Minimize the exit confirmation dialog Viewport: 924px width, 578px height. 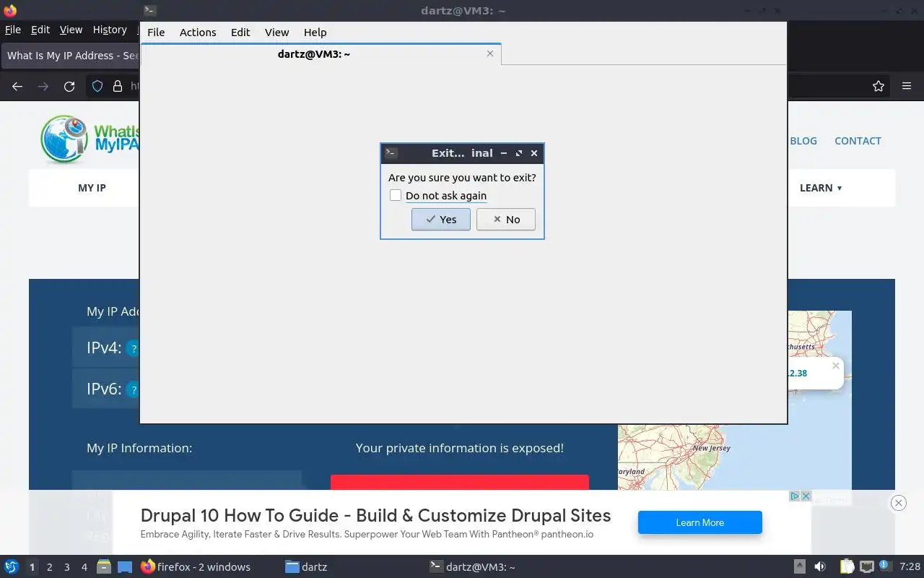[504, 153]
